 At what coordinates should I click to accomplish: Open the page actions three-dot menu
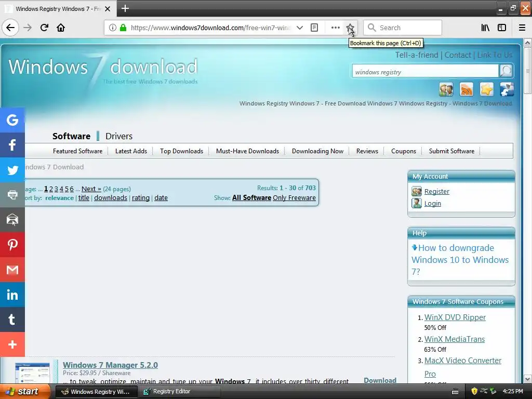pyautogui.click(x=335, y=28)
